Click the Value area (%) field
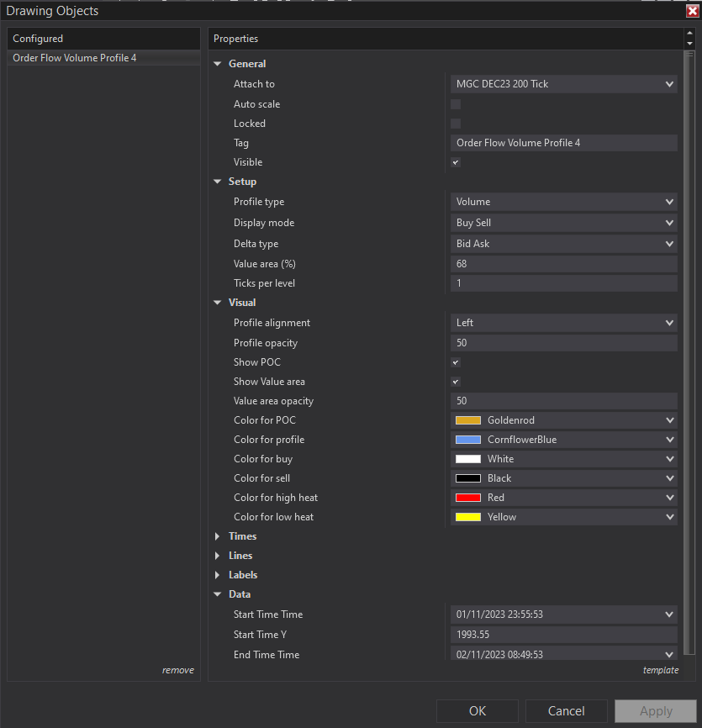The image size is (702, 728). (563, 264)
